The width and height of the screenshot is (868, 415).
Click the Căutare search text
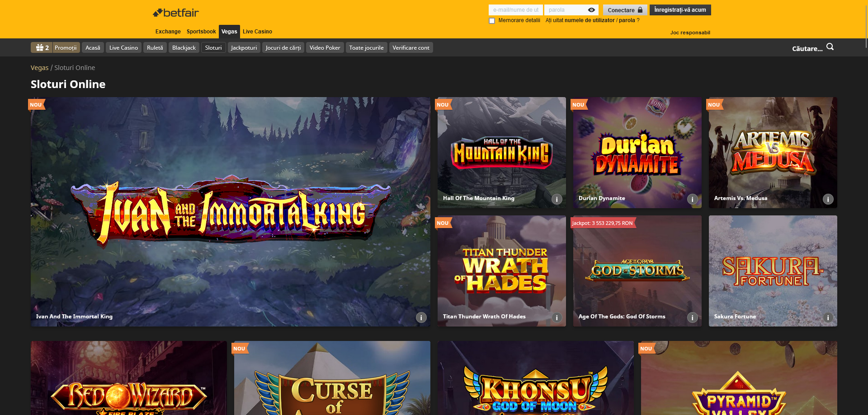coord(807,48)
